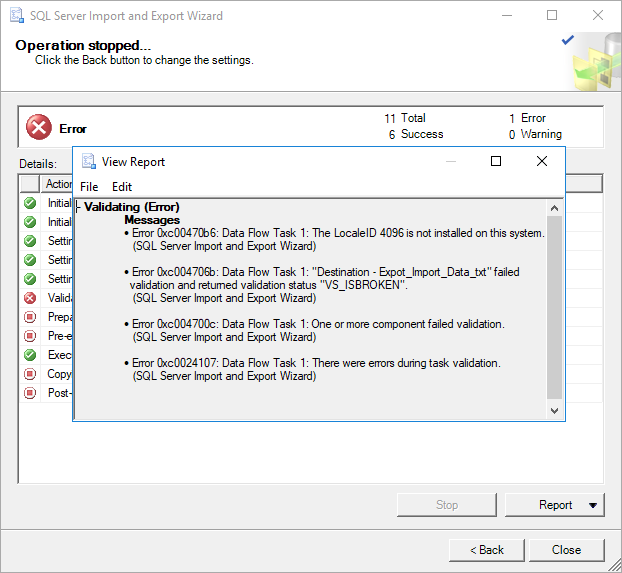Click the Copy action row text
Screen dimensions: 622x573
(60, 374)
